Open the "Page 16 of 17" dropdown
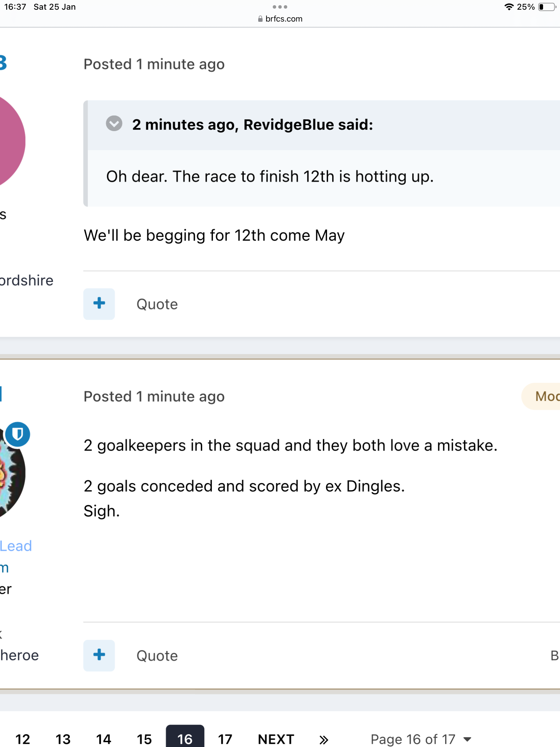 point(420,739)
